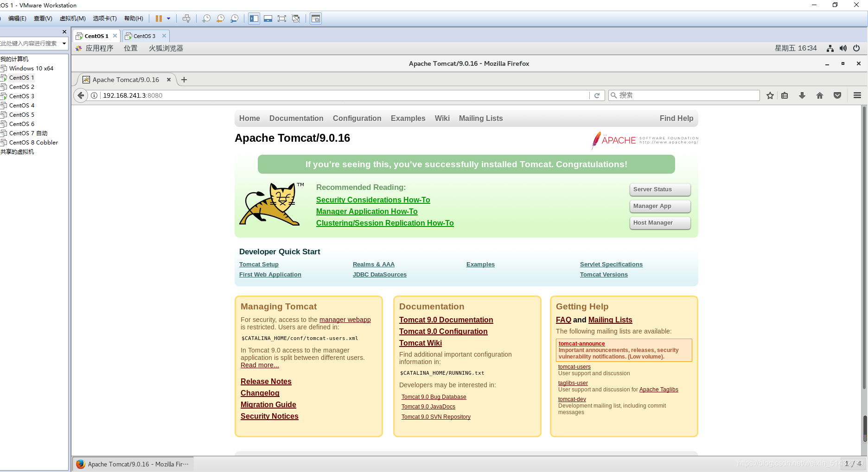
Task: Close the Apache Tomcat Firefox tab
Action: coord(169,80)
